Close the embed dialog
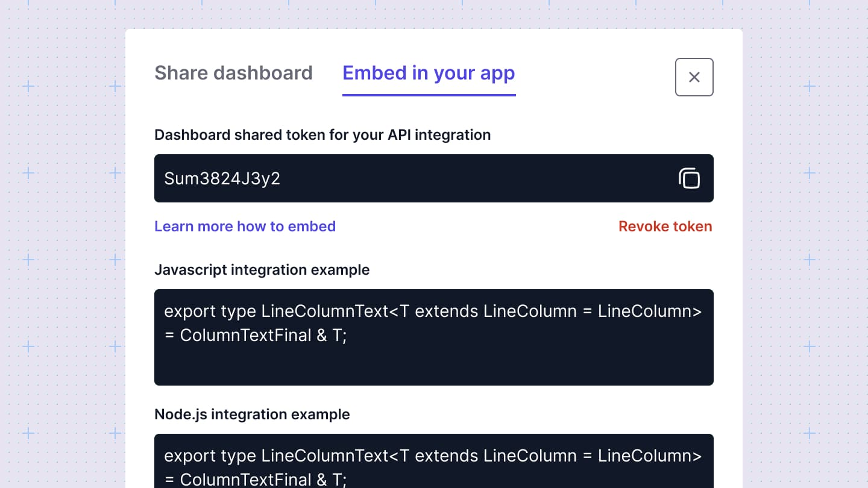868x488 pixels. coord(694,77)
